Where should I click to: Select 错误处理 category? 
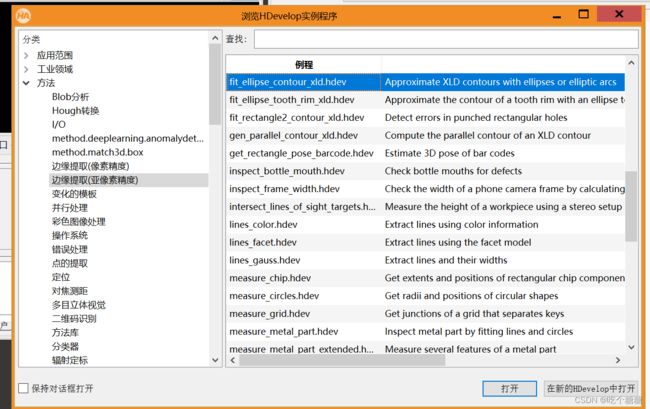[69, 249]
